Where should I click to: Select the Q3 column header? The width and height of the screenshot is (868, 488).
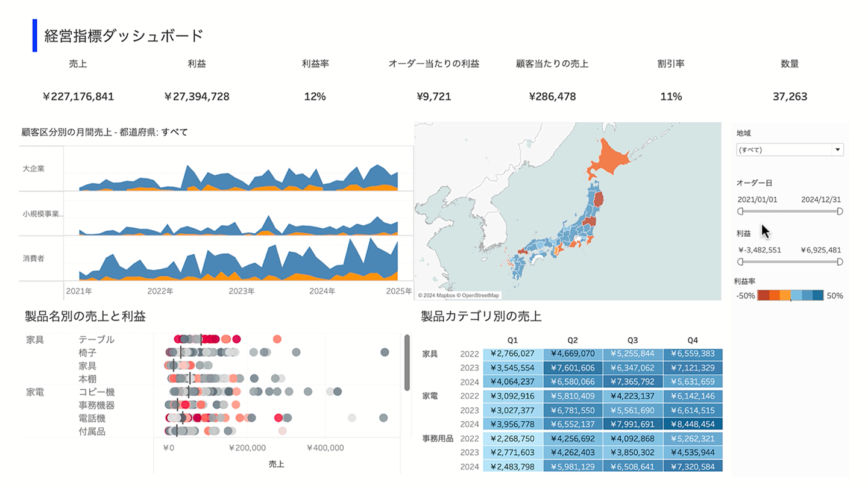tap(633, 340)
